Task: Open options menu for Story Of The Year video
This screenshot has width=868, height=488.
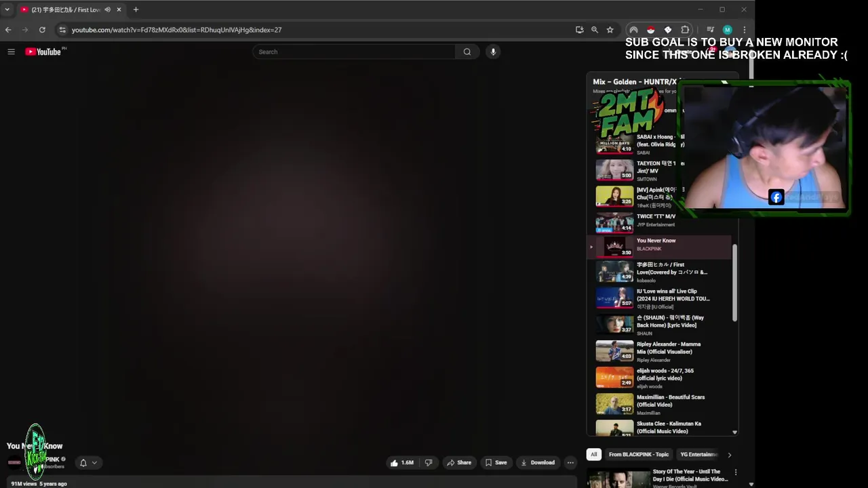Action: (736, 472)
